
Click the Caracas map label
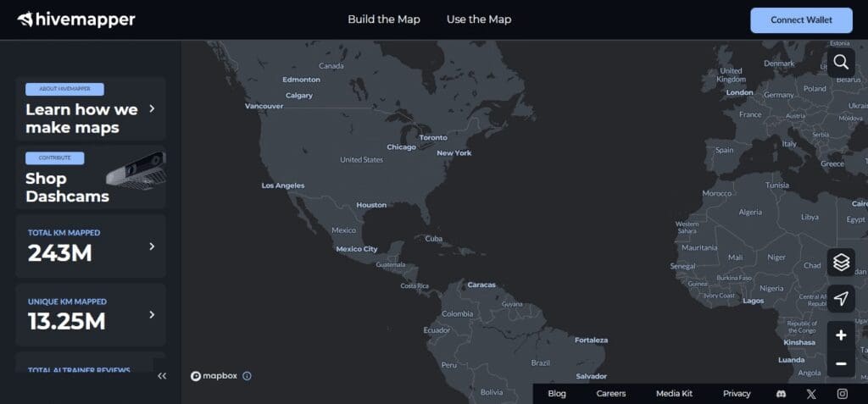[481, 285]
